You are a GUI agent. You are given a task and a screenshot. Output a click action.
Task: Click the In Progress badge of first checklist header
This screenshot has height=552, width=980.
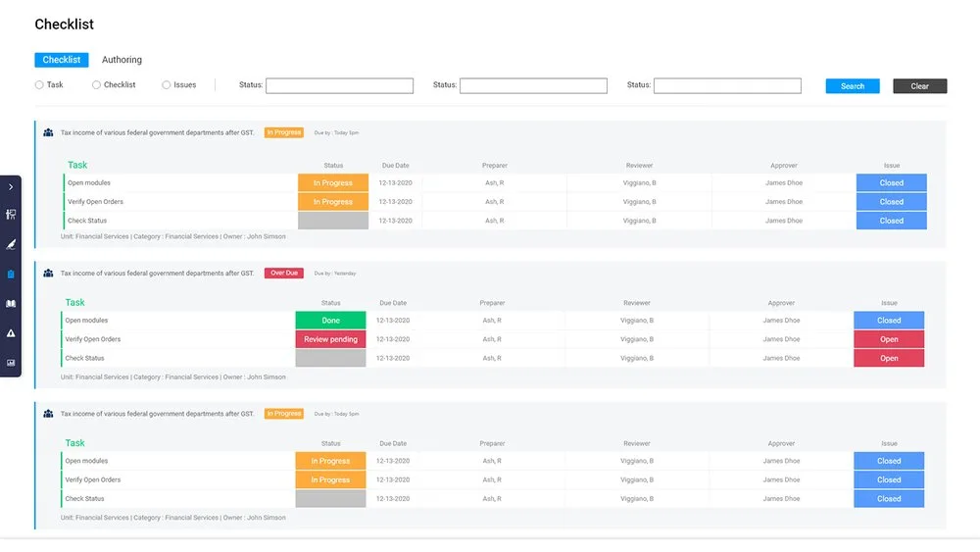pos(284,132)
